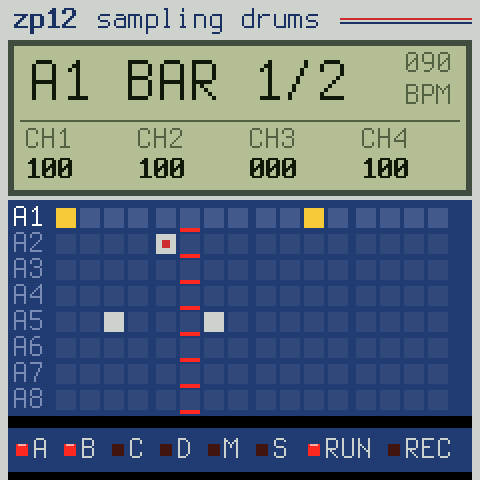Enable the first step in row A2
The image size is (480, 480).
(x=66, y=244)
